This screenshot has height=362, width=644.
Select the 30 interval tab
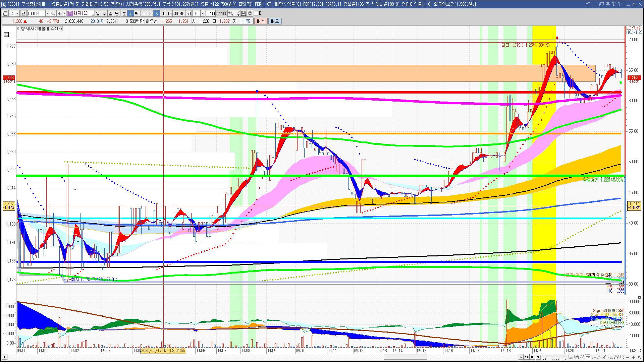pyautogui.click(x=176, y=13)
